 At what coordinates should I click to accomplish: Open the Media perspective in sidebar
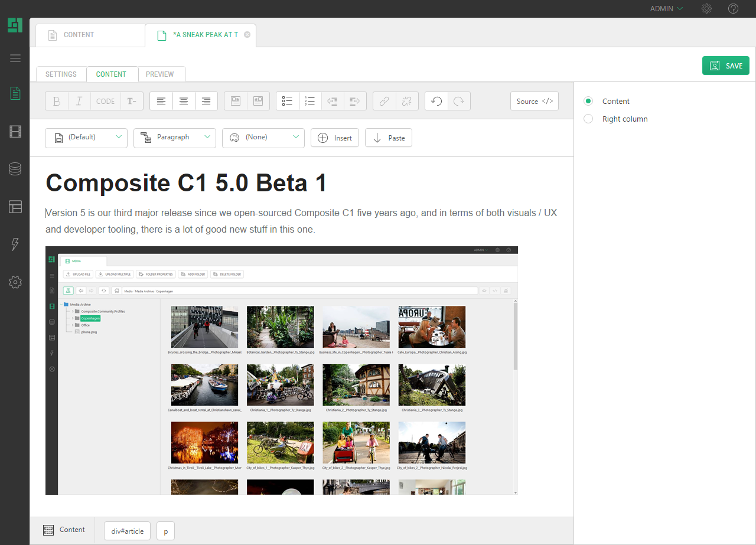15,131
